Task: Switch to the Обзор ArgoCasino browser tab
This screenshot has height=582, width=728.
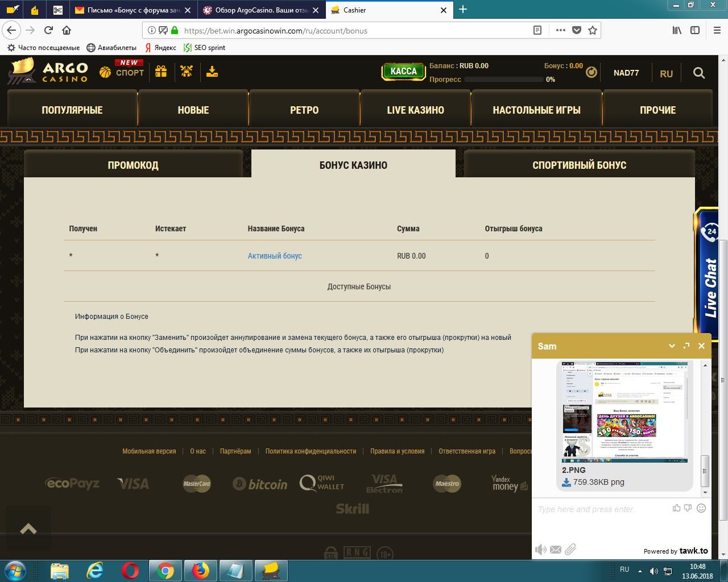Action: (x=262, y=10)
